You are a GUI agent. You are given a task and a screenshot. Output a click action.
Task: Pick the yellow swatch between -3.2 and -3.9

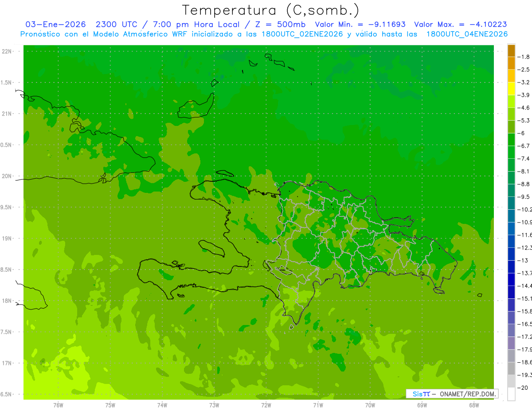tap(511, 89)
